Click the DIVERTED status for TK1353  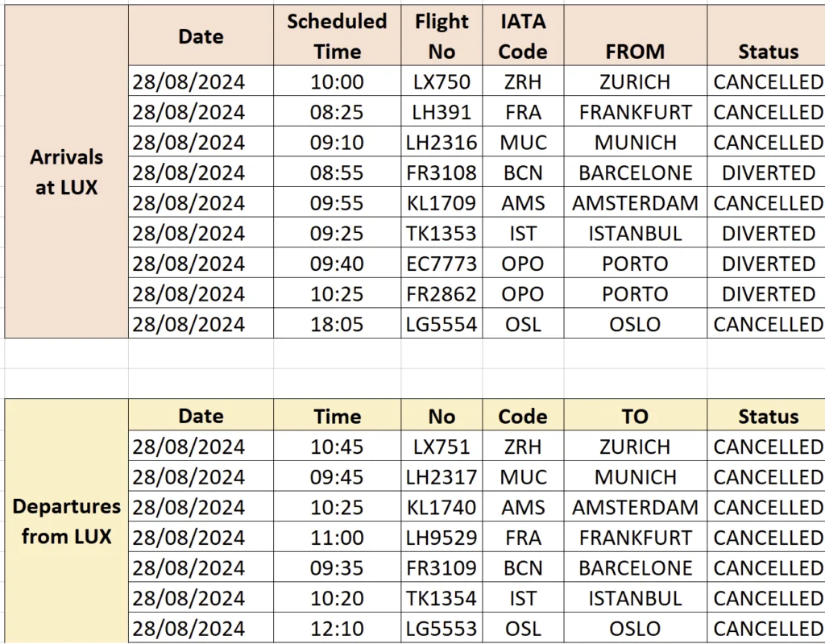[768, 233]
